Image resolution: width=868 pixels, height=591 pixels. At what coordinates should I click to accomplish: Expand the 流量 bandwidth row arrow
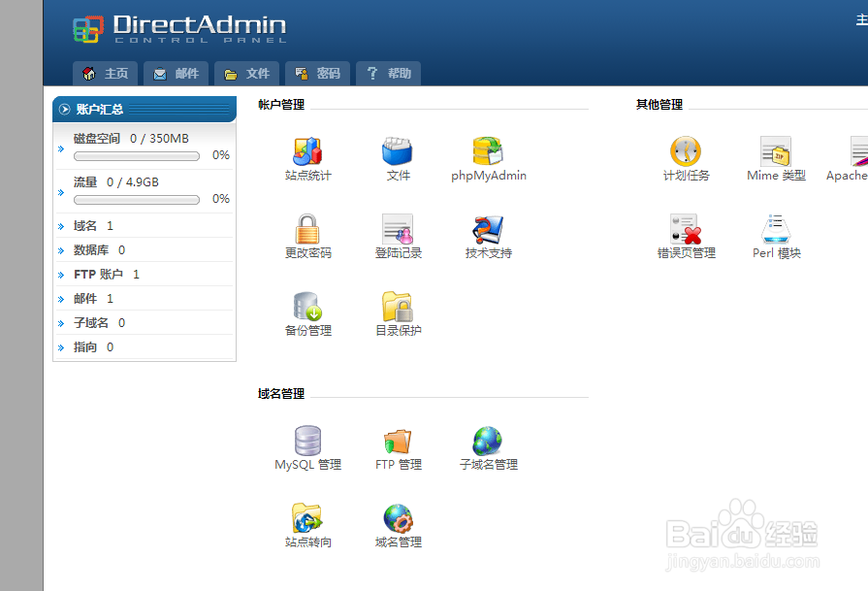click(61, 192)
